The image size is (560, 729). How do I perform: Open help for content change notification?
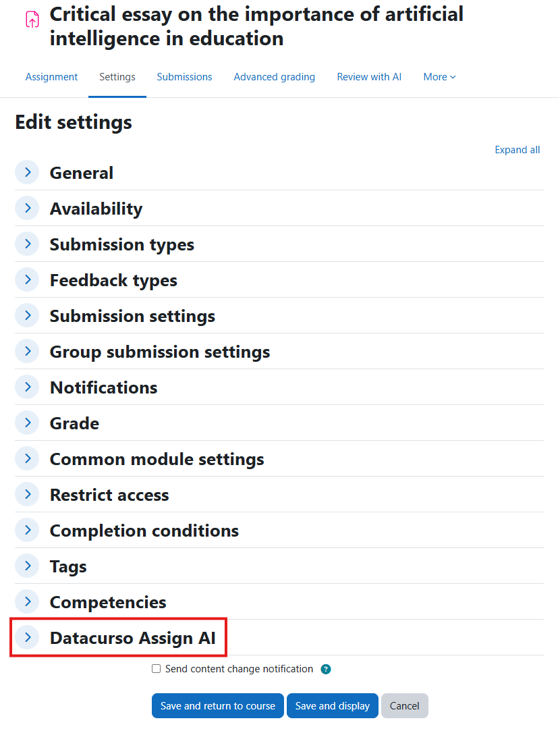coord(326,669)
